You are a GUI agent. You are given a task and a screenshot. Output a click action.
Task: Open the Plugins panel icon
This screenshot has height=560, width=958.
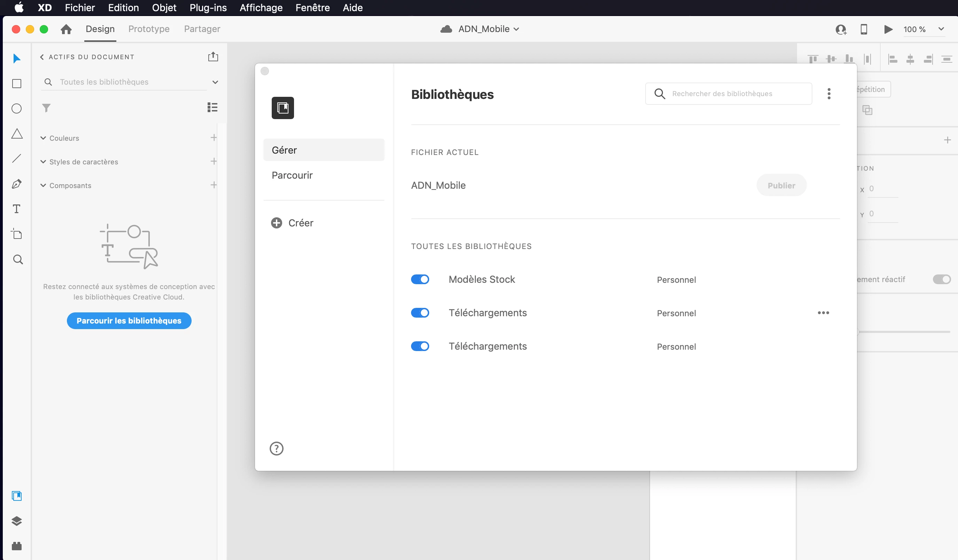(17, 546)
